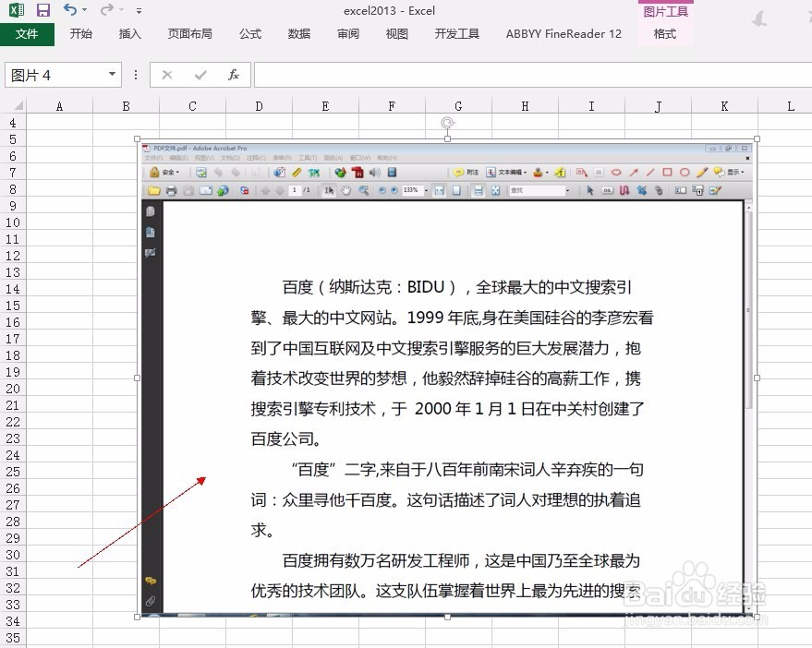This screenshot has height=648, width=812.
Task: Click the speaker sound icon in Acrobat picture
Action: click(x=374, y=173)
